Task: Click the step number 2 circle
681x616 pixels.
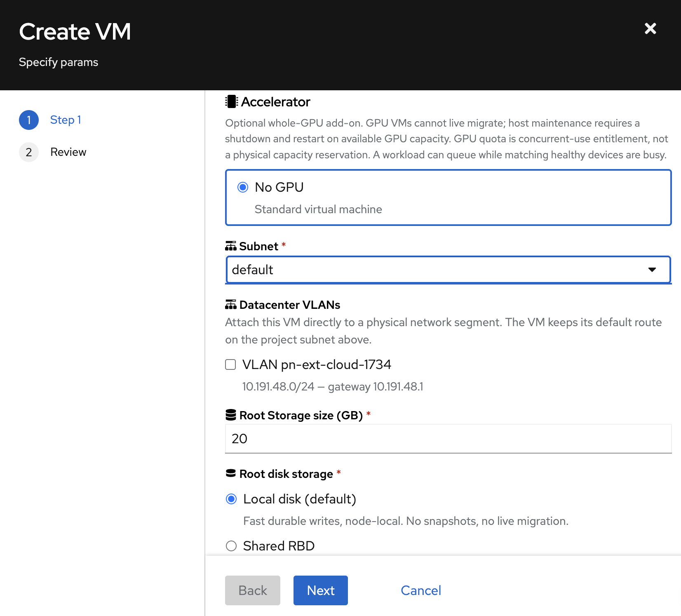Action: (x=29, y=152)
